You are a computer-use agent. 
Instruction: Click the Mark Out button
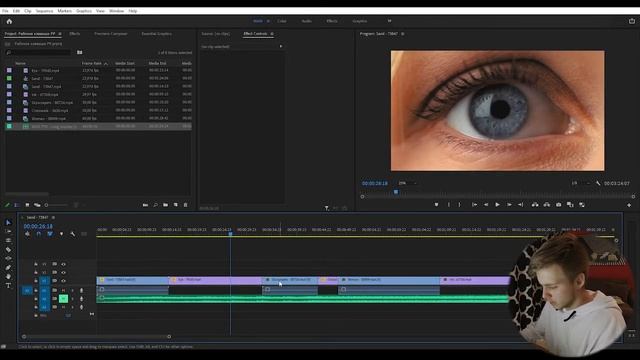click(x=459, y=204)
